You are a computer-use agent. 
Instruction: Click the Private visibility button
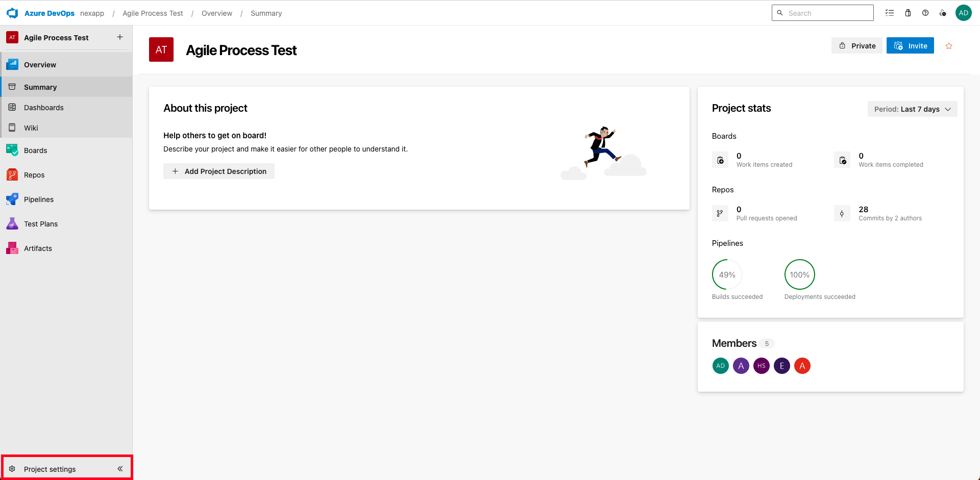coord(857,46)
